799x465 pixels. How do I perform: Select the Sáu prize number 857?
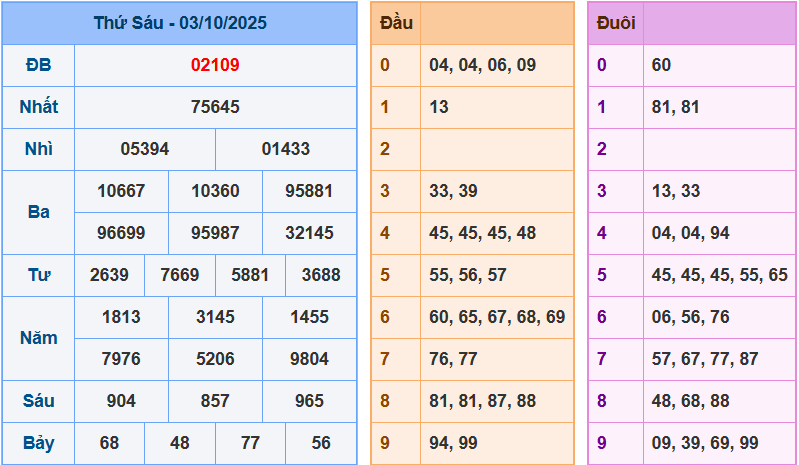215,401
